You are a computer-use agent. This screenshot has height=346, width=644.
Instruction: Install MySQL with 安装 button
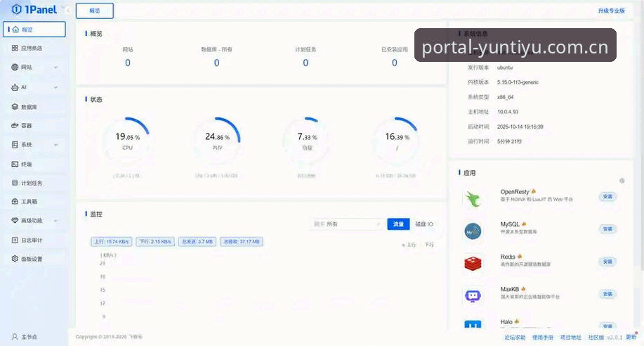click(607, 229)
